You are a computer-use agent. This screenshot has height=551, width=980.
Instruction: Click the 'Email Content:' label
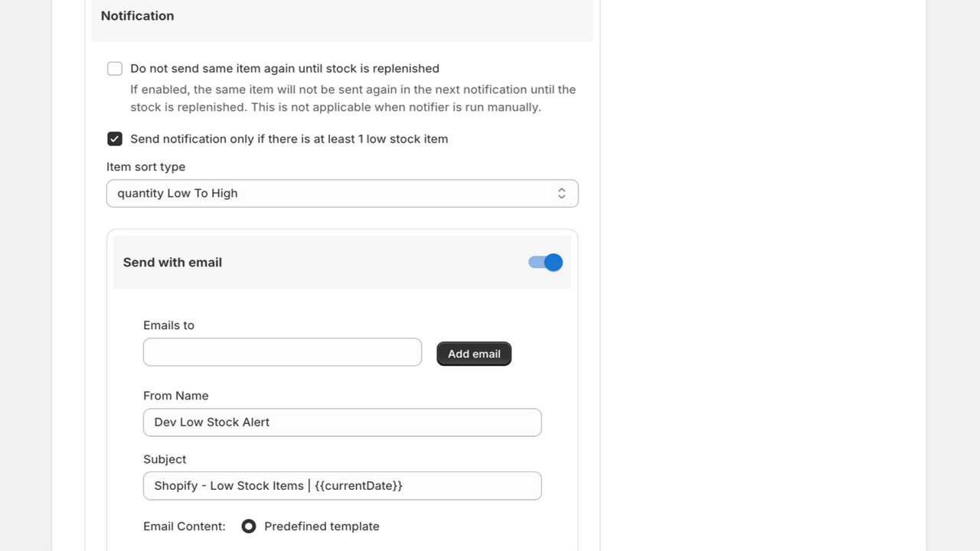[185, 527]
